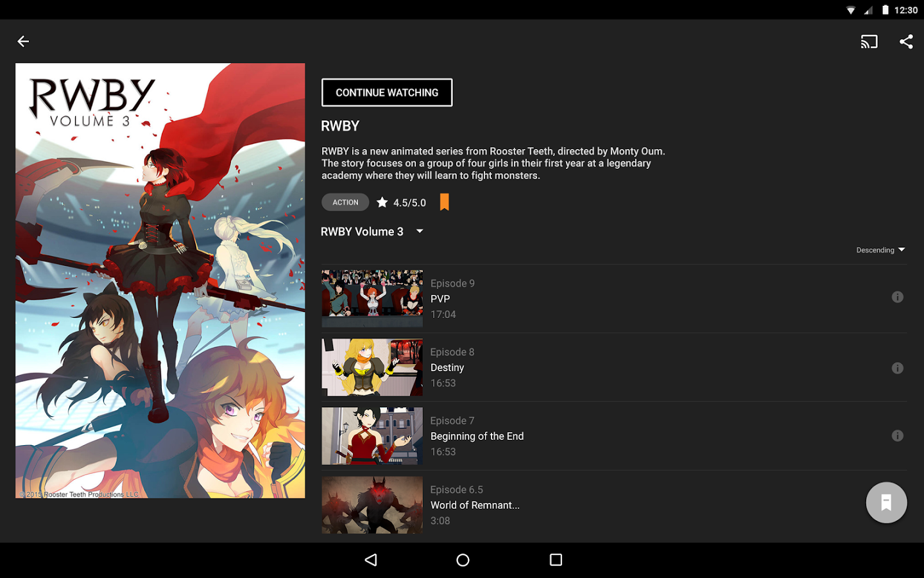
Task: Select 'World of Remnant...' title
Action: pyautogui.click(x=475, y=505)
